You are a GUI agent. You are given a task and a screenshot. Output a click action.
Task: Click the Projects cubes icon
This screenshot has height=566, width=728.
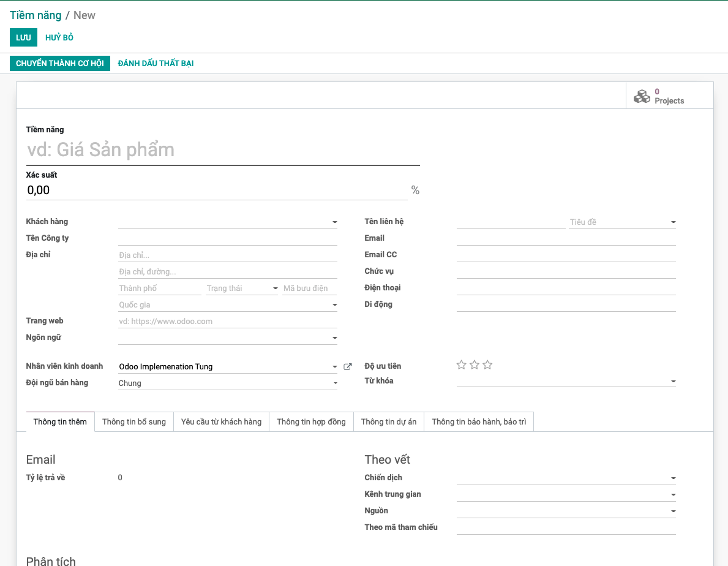[642, 96]
